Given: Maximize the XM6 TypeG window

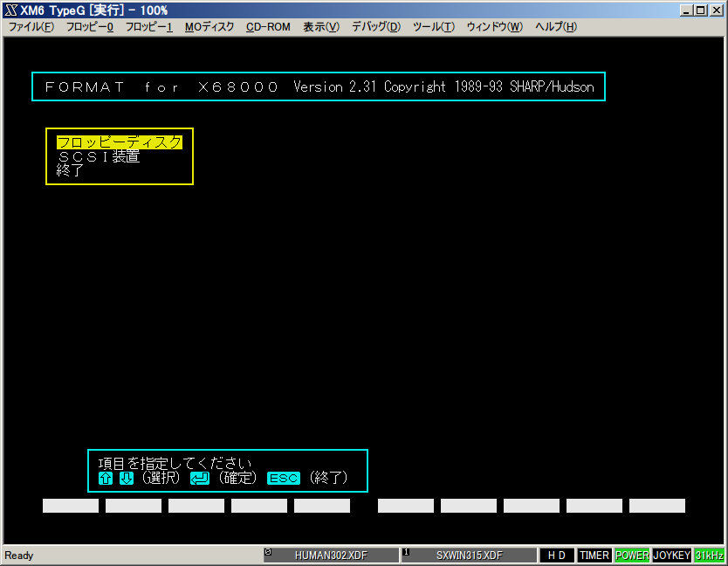Looking at the screenshot, I should (x=701, y=10).
